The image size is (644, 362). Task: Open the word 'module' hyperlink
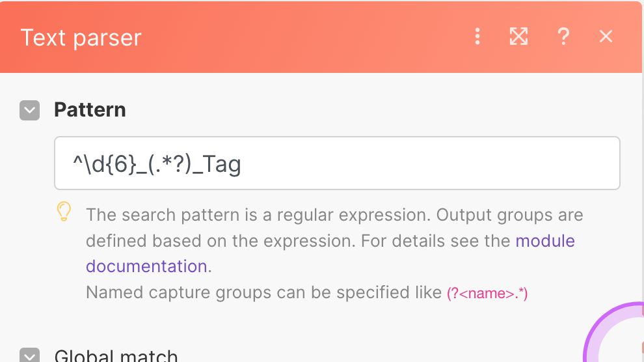545,241
